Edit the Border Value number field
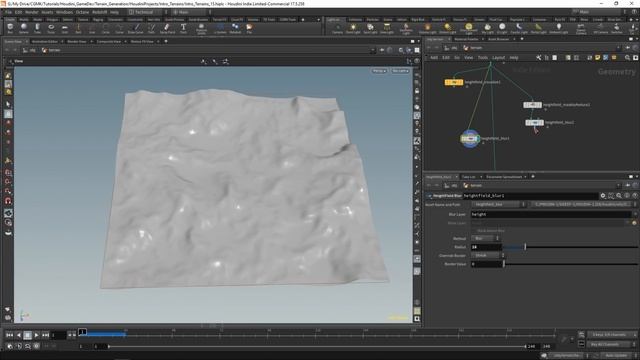This screenshot has height=360, width=640. (486, 264)
